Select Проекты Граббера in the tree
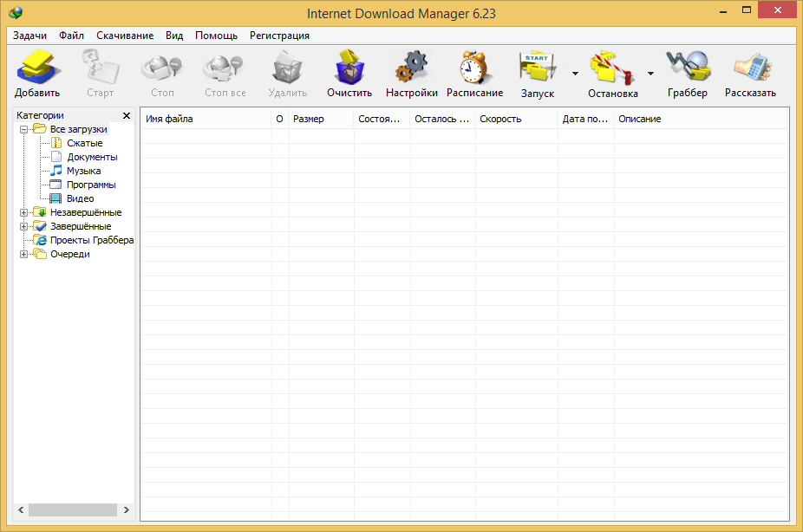The width and height of the screenshot is (803, 532). (x=91, y=240)
